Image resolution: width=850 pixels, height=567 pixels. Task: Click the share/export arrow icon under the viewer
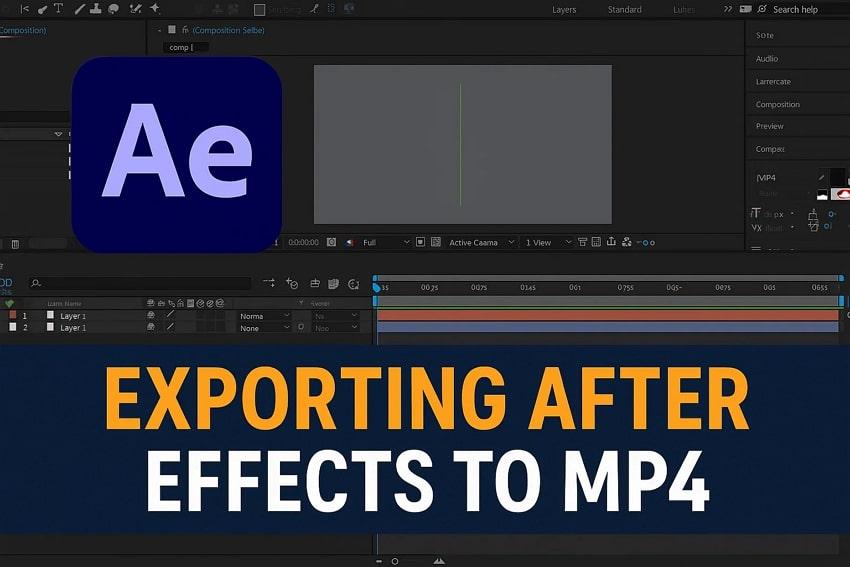point(611,242)
